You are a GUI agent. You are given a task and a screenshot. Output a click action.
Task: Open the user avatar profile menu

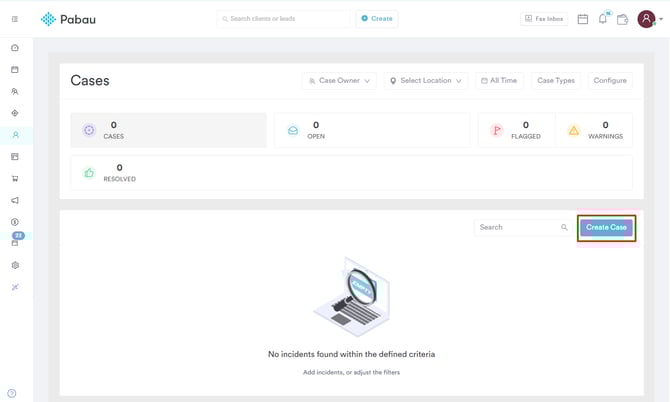pos(648,19)
